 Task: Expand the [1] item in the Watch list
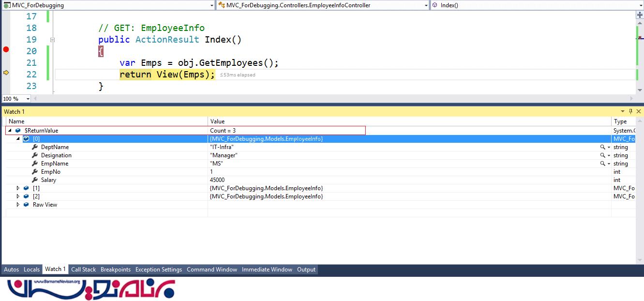[x=18, y=188]
